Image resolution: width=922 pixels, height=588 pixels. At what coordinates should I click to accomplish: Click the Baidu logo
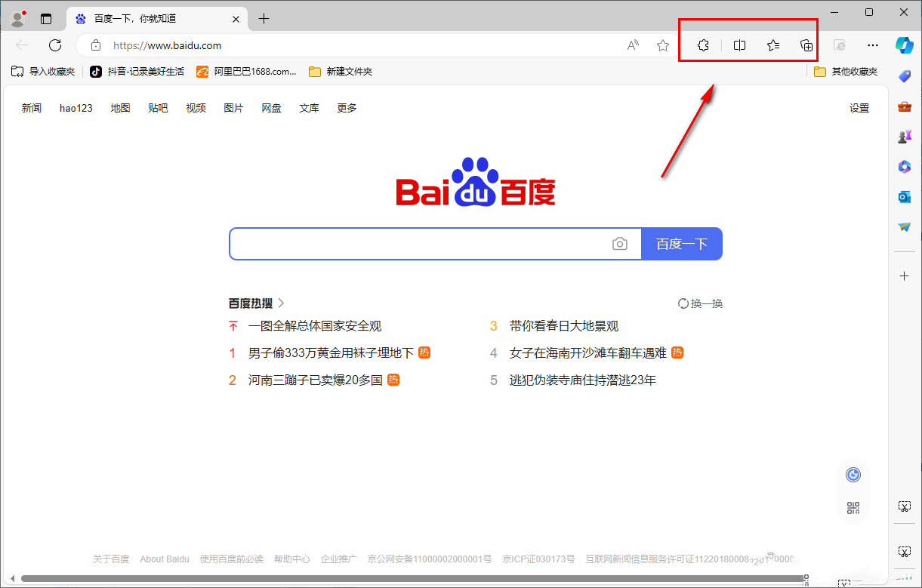point(476,182)
